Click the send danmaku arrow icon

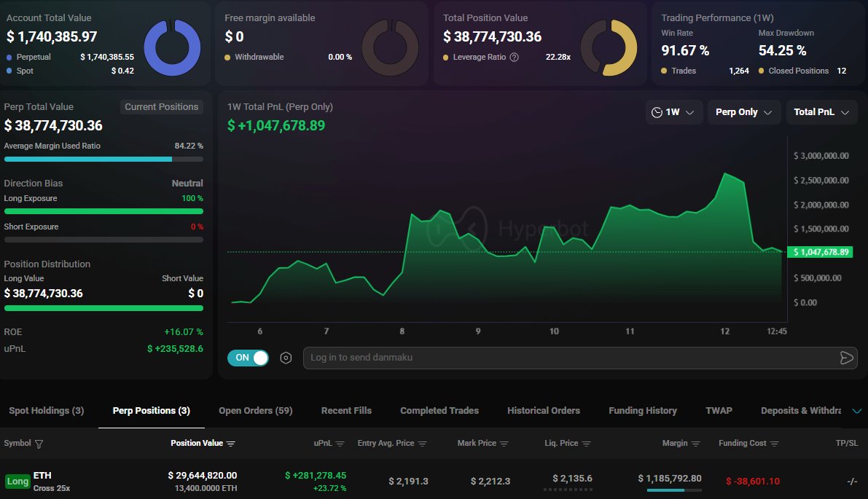pos(846,358)
